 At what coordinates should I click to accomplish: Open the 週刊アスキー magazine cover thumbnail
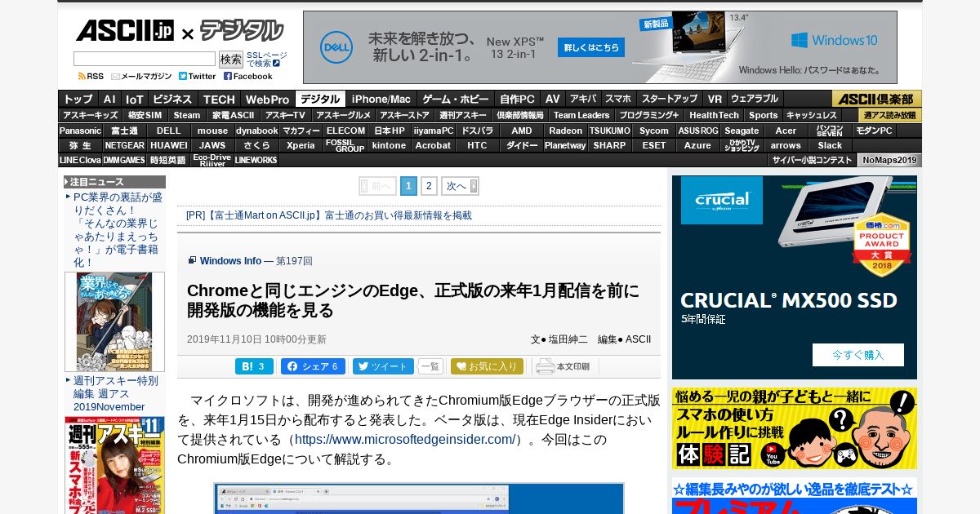point(114,465)
